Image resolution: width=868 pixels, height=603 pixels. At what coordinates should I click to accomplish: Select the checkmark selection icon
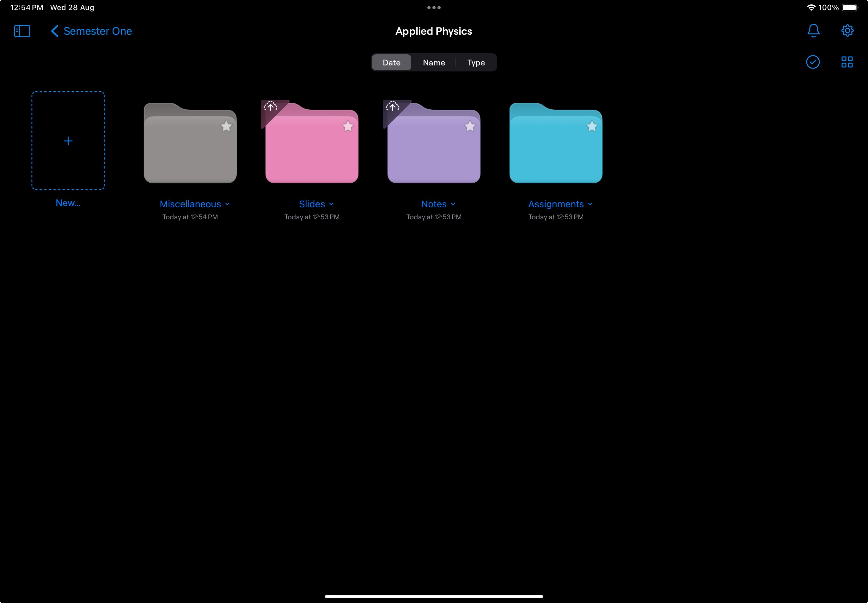pos(812,61)
